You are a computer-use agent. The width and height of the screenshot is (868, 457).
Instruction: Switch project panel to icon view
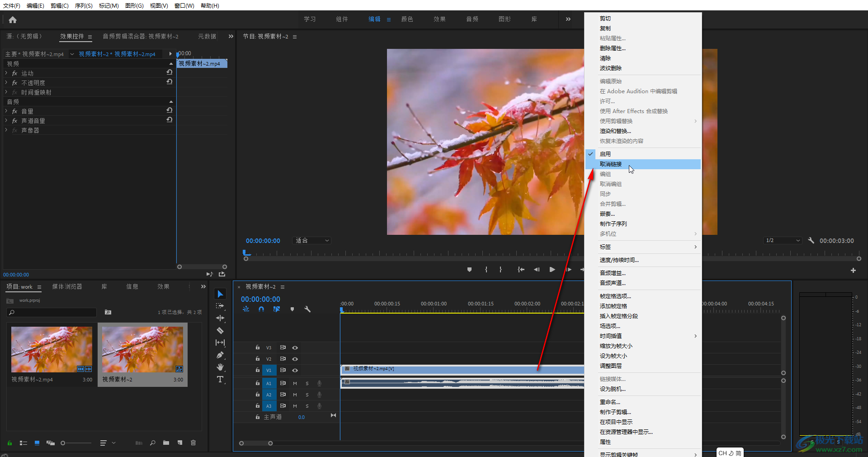pyautogui.click(x=37, y=443)
